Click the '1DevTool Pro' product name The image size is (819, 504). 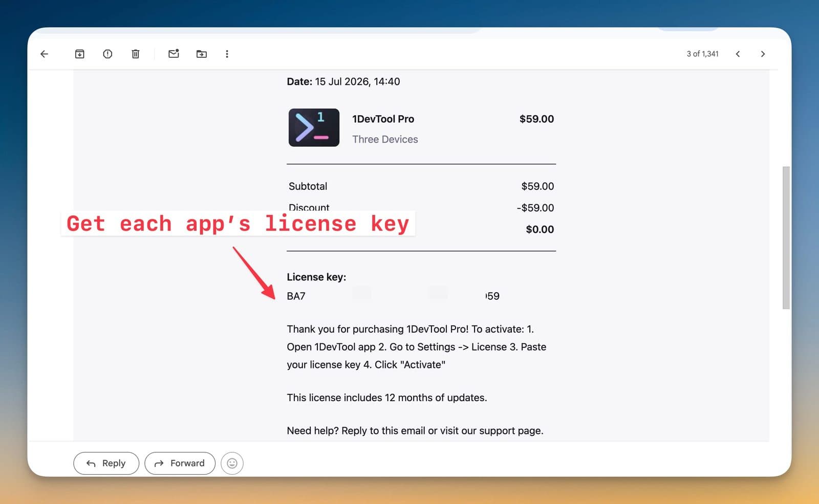[x=383, y=119]
